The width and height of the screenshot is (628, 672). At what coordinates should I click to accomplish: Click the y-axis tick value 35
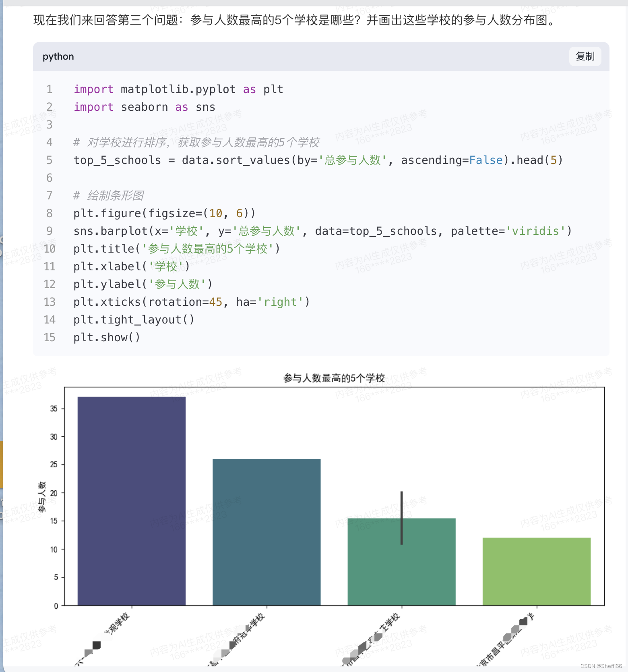[54, 409]
